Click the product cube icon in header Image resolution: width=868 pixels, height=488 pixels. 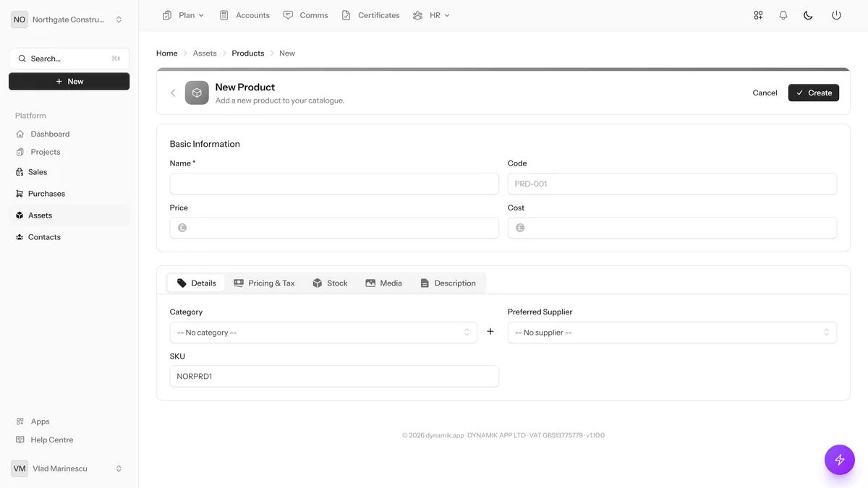click(197, 93)
